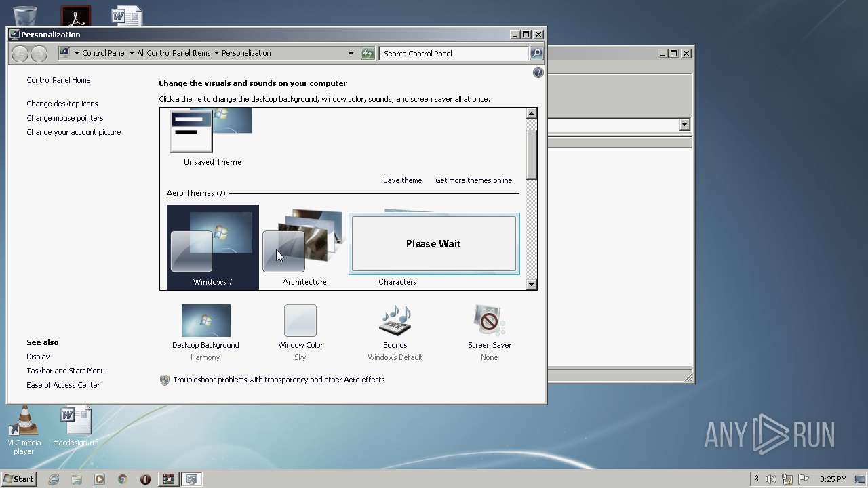The height and width of the screenshot is (488, 868).
Task: Click the Forward navigation arrow
Action: tap(39, 54)
